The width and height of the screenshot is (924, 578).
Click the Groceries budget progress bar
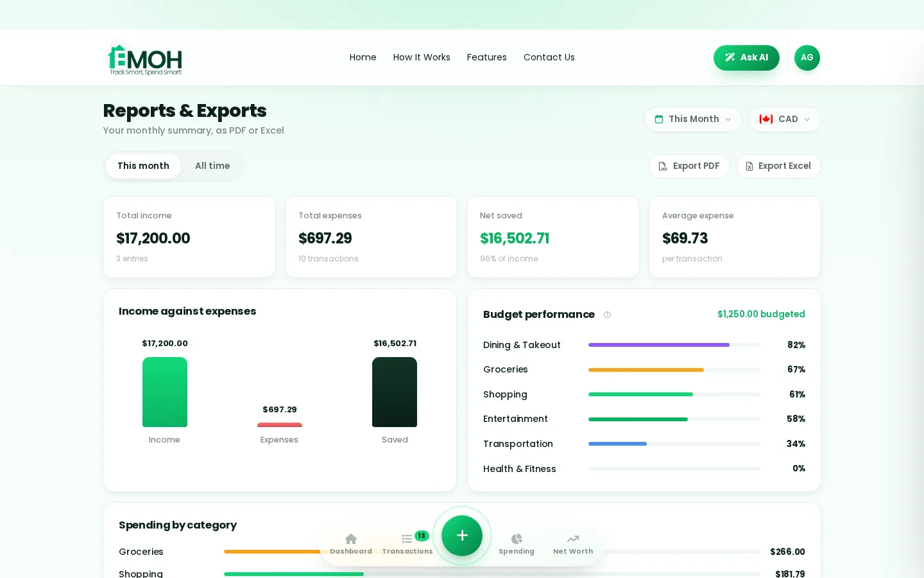point(674,370)
